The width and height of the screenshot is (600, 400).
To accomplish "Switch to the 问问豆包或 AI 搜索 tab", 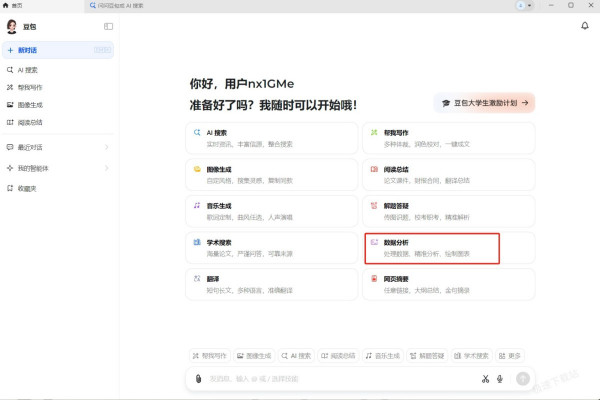I will coord(117,6).
